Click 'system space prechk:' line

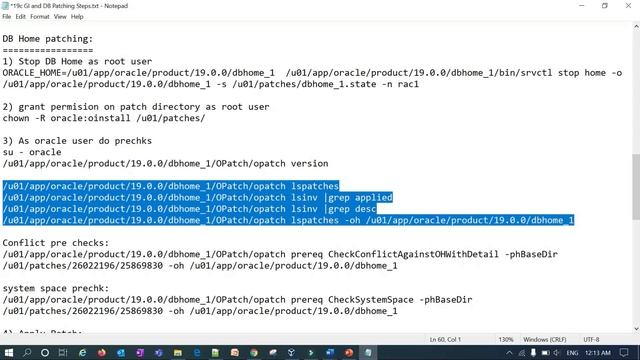point(56,288)
